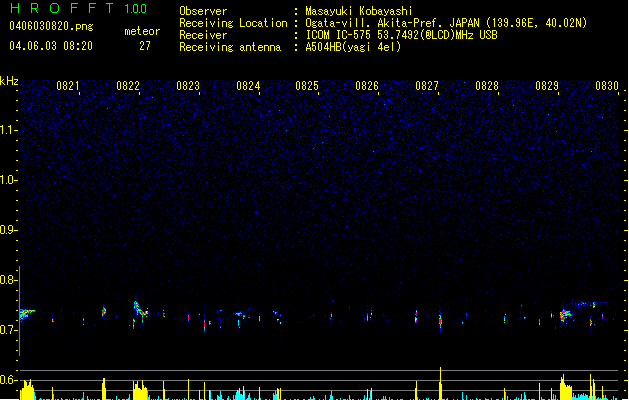Viewport: 629px width, 400px height.
Task: Click the Receiver field label
Action: 203,35
